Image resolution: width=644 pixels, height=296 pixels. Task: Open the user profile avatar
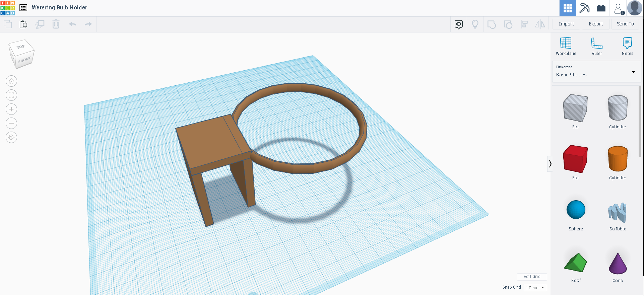pyautogui.click(x=635, y=8)
